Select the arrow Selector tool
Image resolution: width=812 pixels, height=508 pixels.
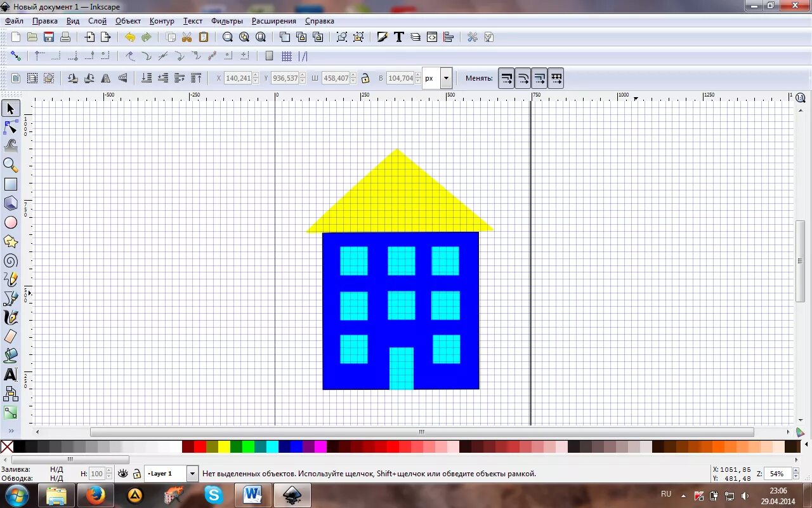[x=11, y=109]
